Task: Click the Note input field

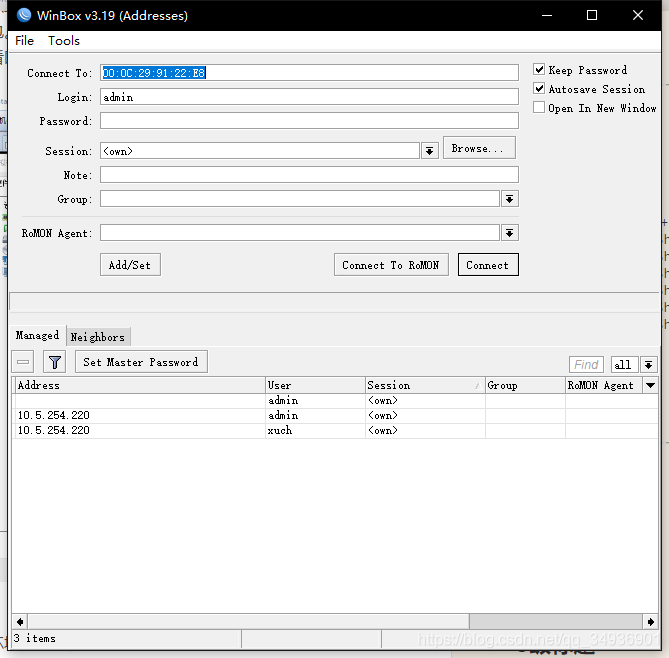Action: (x=309, y=175)
